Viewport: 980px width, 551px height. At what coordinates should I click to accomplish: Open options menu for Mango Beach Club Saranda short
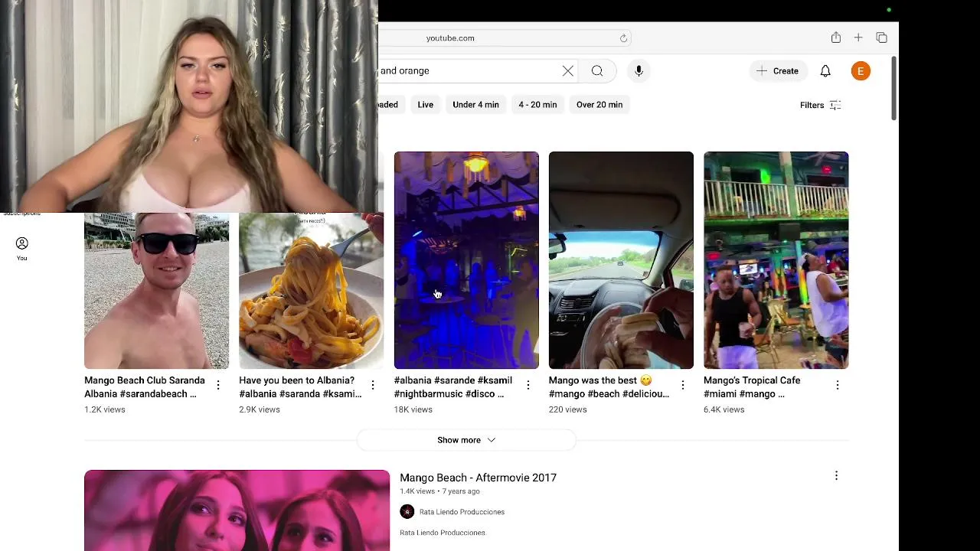tap(218, 385)
